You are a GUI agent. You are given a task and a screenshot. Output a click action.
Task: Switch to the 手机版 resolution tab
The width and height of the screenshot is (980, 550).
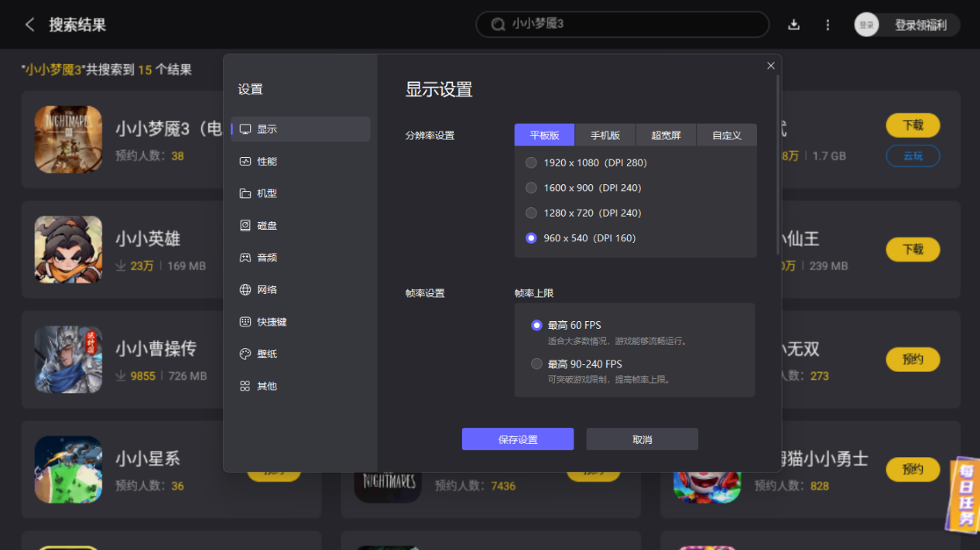tap(605, 135)
